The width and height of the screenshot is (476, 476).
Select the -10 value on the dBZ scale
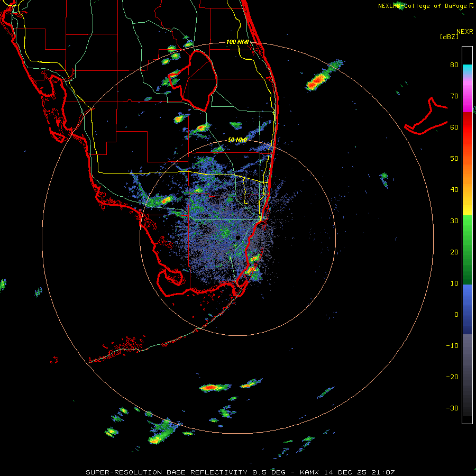tap(452, 346)
